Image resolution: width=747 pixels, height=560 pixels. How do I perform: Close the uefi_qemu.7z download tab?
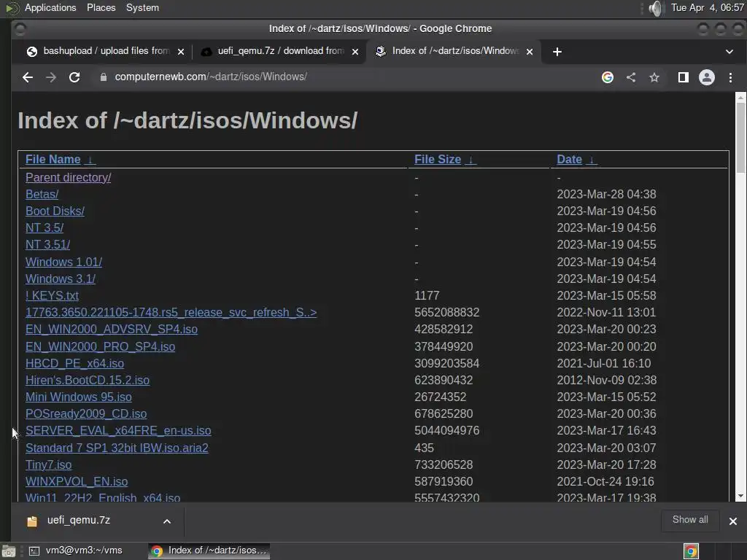(355, 52)
